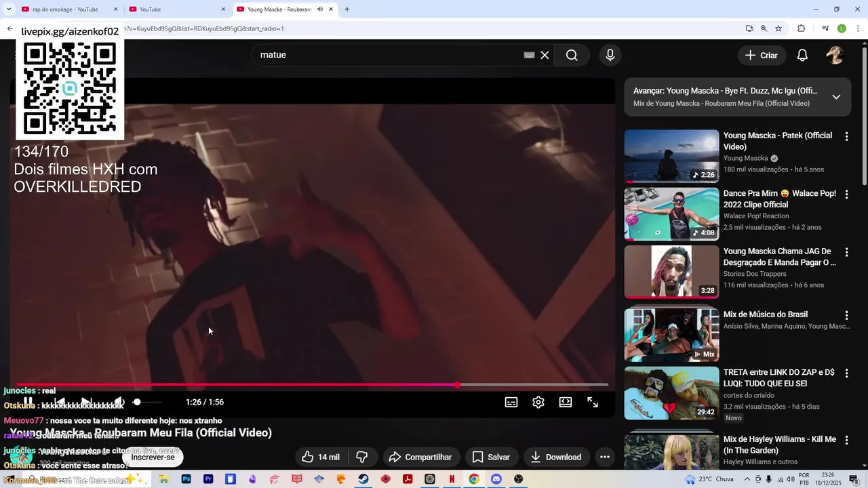Open File Explorer from the taskbar
Screen dimensions: 868x488
pyautogui.click(x=164, y=479)
